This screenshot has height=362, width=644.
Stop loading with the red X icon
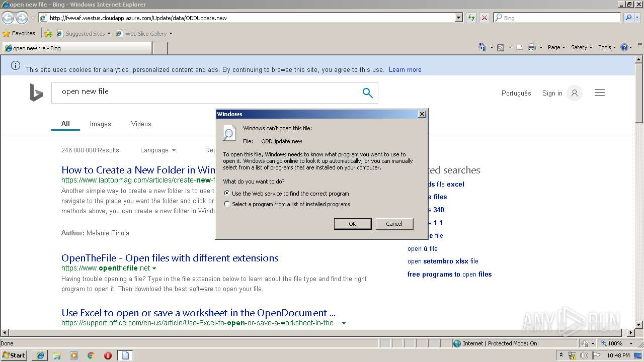tap(484, 18)
